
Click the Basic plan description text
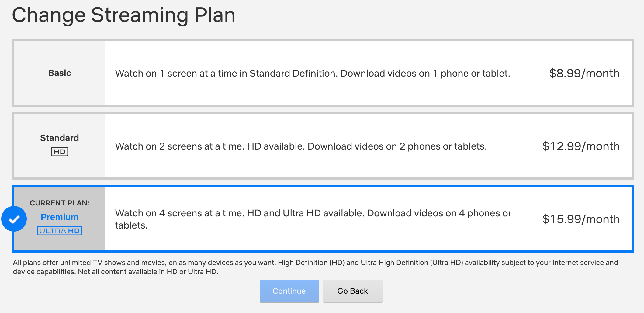coord(313,73)
